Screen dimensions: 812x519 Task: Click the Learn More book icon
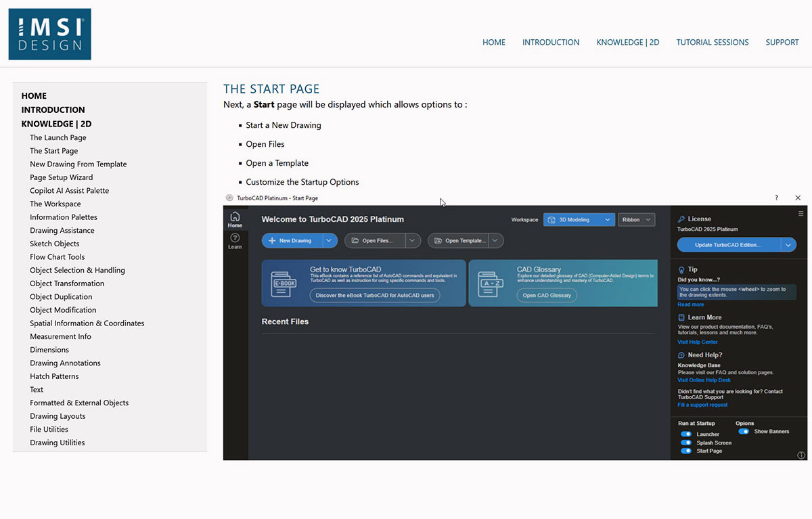click(681, 317)
